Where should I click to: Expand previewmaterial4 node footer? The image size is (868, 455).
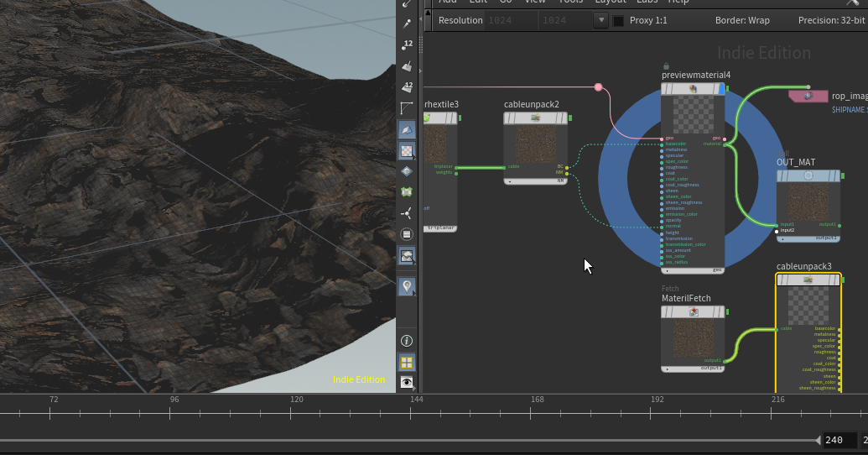click(x=693, y=270)
